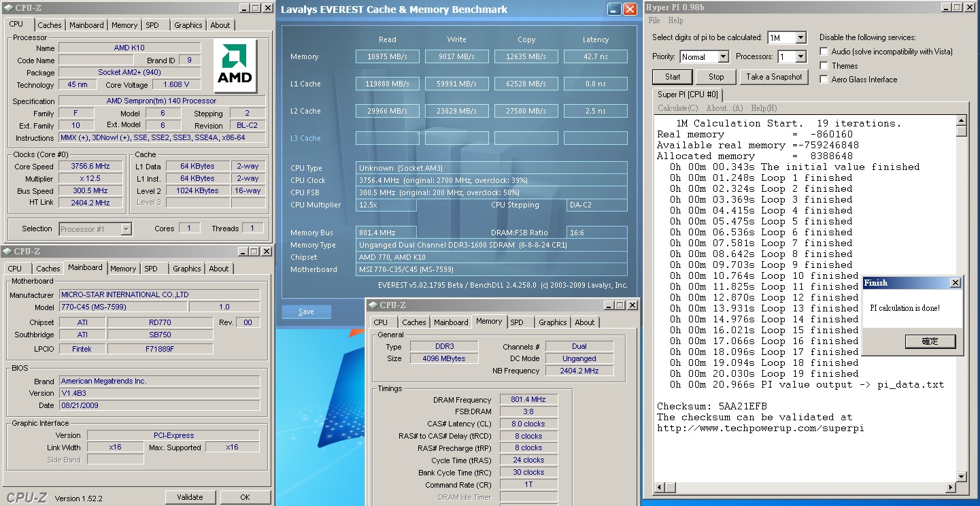
Task: Click CPU-Z title icon in Memory window
Action: [x=373, y=305]
